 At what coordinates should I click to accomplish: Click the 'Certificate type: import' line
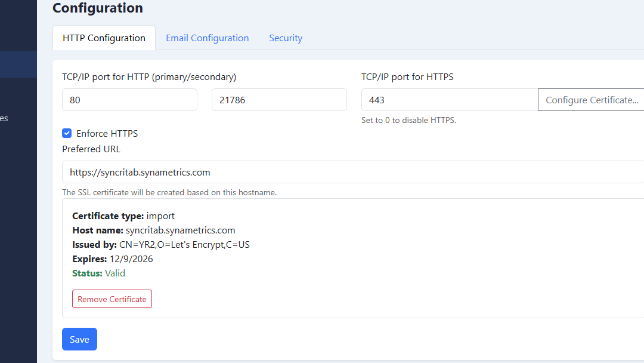[123, 216]
